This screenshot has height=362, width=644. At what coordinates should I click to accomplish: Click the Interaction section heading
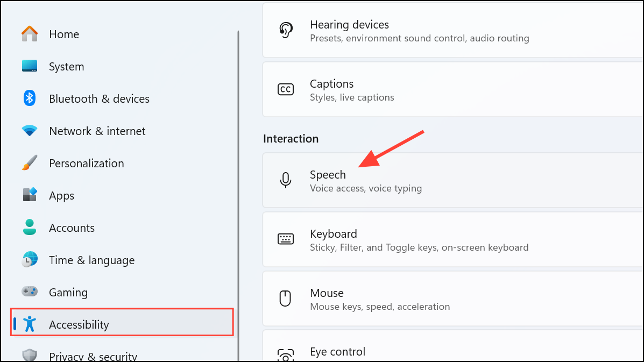(291, 139)
